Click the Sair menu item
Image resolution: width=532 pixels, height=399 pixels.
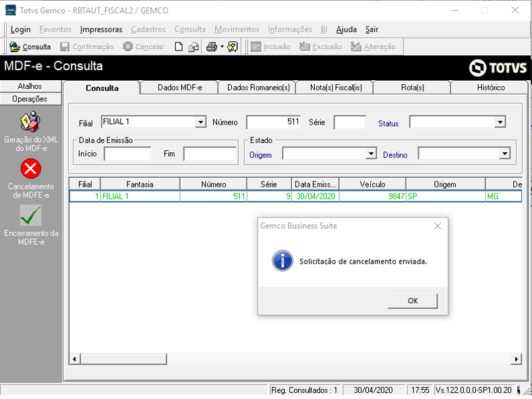tap(372, 30)
